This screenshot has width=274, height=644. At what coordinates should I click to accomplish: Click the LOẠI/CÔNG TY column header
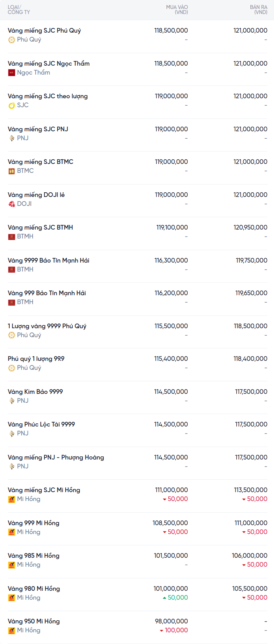[19, 10]
